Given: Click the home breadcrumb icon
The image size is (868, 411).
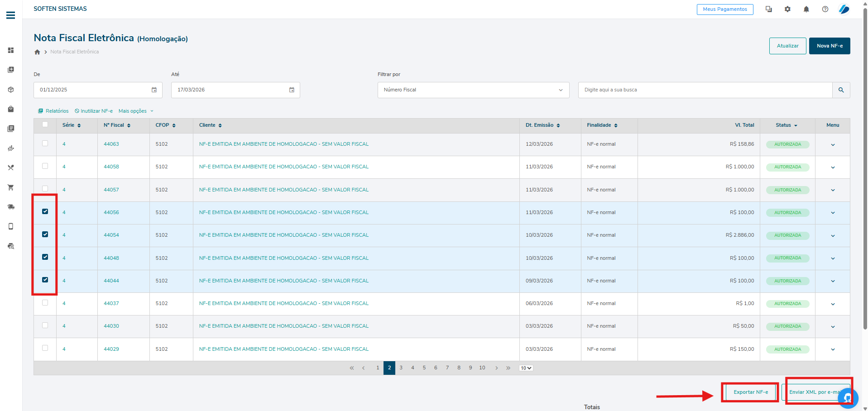Looking at the screenshot, I should 37,52.
